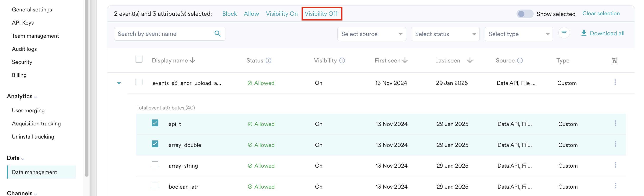Click the sidebar vertical scrollbar
This screenshot has height=196, width=644.
87,88
